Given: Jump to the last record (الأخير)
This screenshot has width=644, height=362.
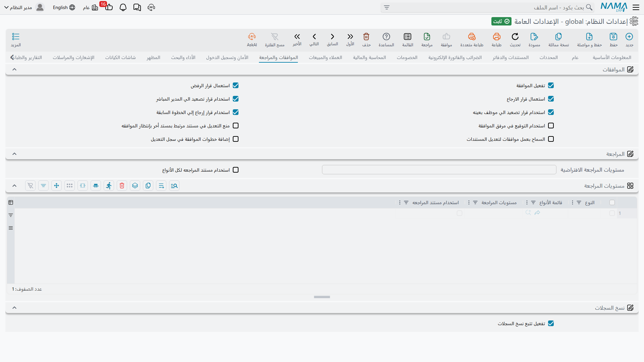Looking at the screenshot, I should [x=297, y=37].
